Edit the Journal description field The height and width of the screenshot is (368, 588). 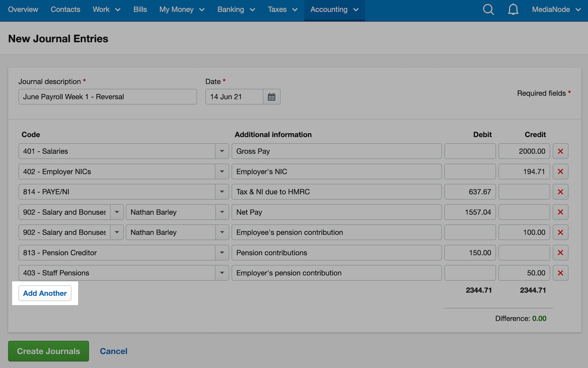point(108,97)
